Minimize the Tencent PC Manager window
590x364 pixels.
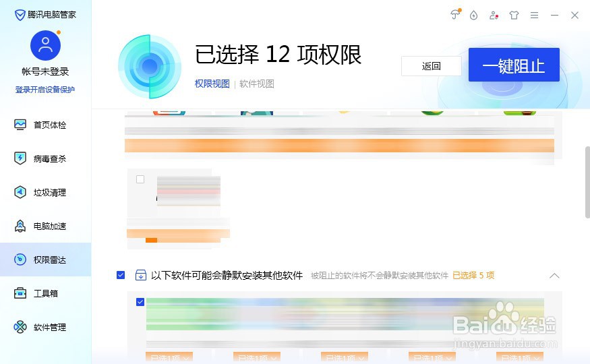pos(554,15)
